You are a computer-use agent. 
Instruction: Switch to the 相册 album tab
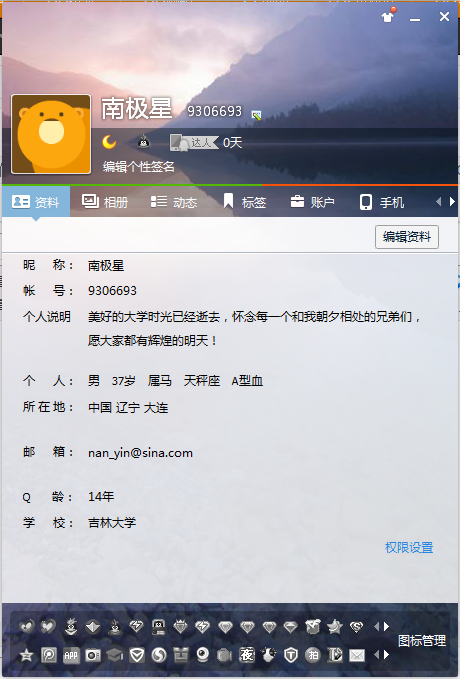click(x=105, y=202)
